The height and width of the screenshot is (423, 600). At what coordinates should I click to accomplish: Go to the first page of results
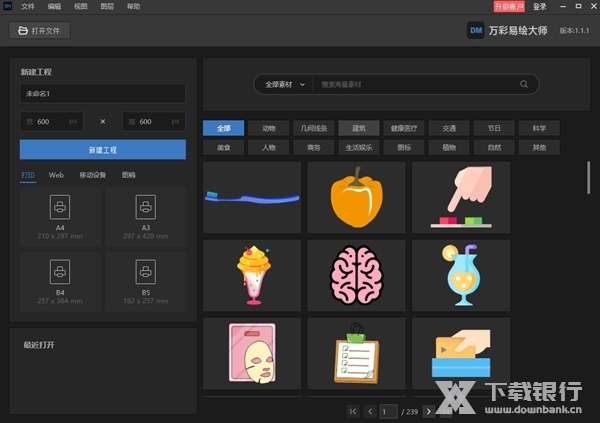click(353, 411)
